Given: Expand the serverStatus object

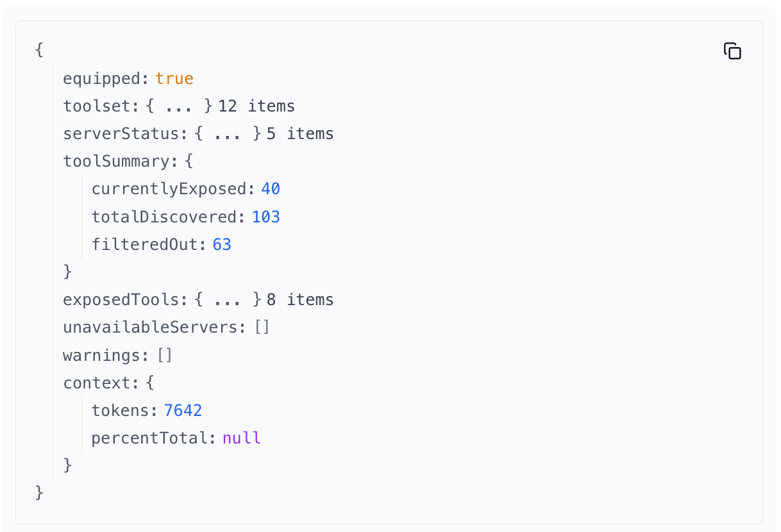Looking at the screenshot, I should point(228,133).
